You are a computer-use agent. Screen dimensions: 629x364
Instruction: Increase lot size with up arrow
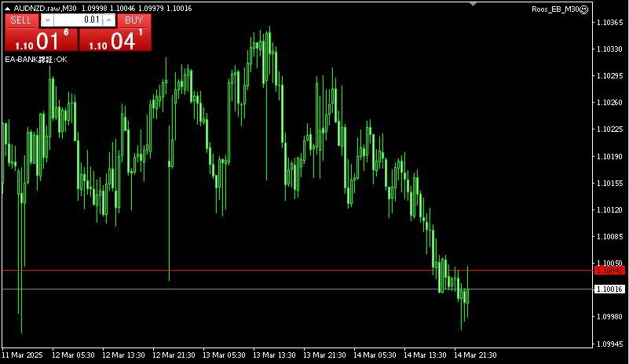coord(108,20)
